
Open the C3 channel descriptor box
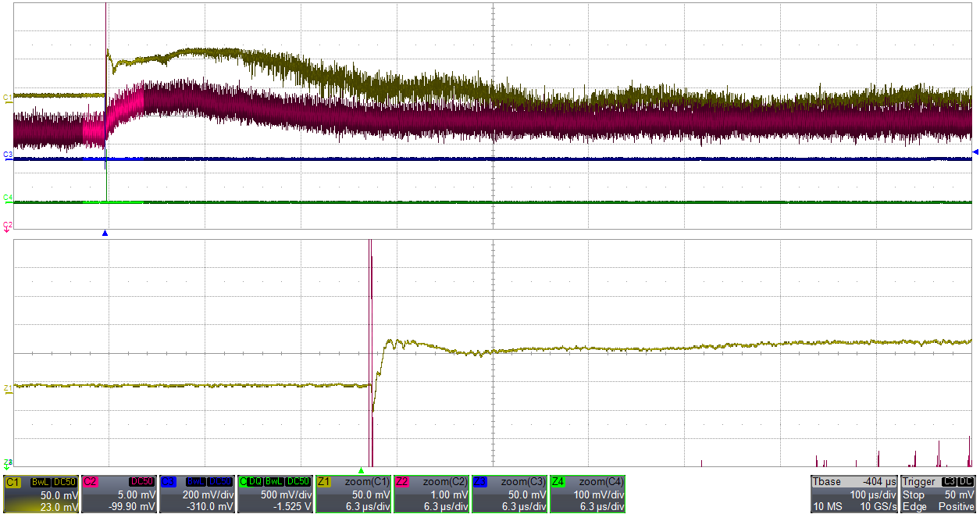[x=198, y=494]
